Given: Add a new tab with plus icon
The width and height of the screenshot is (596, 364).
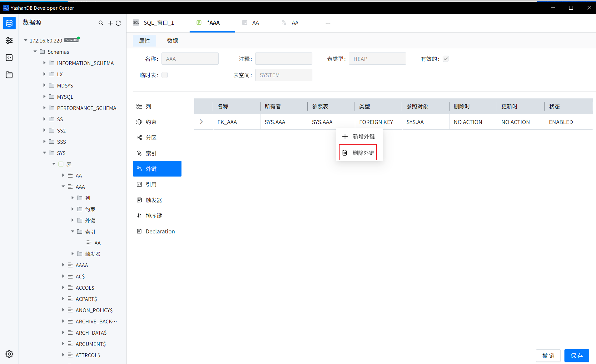Looking at the screenshot, I should tap(328, 23).
